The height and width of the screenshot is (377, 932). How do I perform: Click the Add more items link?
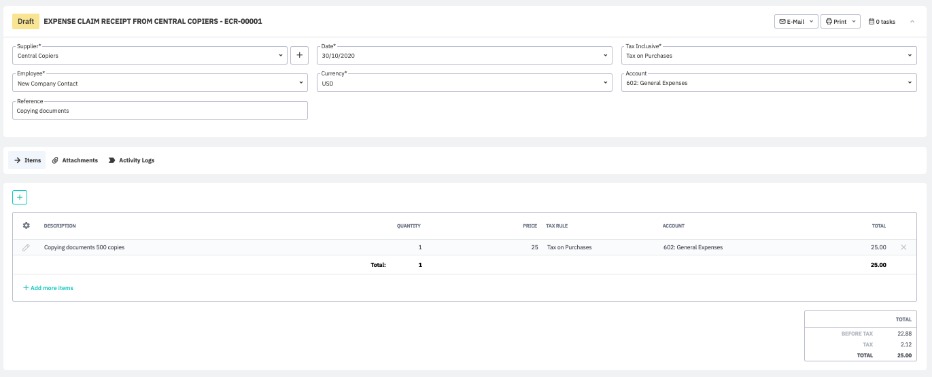48,288
